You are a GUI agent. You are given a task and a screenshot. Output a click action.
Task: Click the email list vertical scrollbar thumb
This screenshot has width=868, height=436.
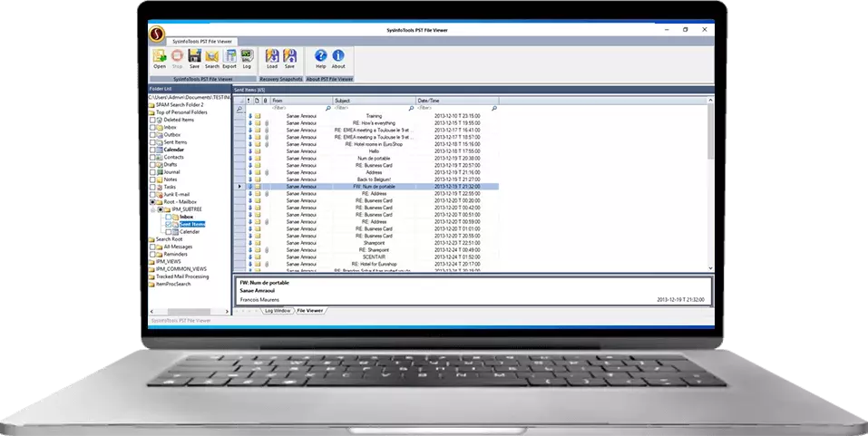click(x=711, y=131)
